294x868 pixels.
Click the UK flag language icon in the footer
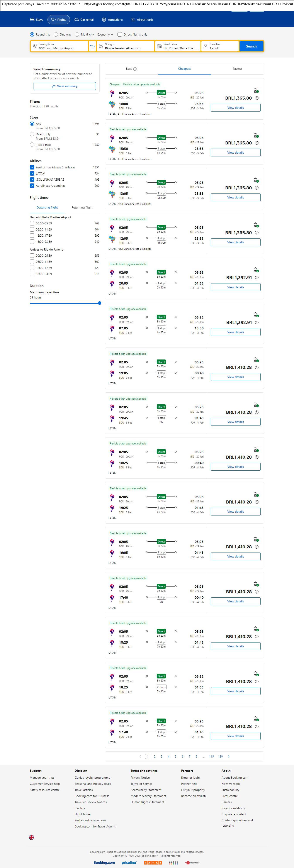32,837
